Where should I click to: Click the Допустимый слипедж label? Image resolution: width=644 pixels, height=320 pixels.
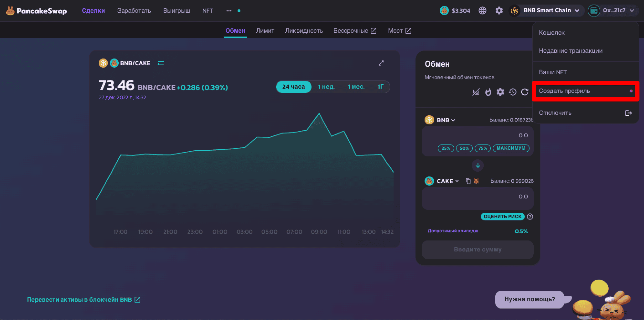point(453,231)
